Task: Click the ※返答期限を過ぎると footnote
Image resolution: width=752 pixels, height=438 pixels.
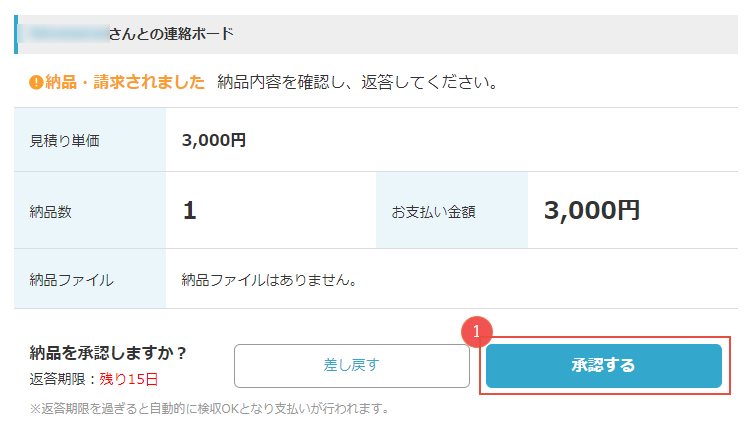Action: [x=209, y=409]
